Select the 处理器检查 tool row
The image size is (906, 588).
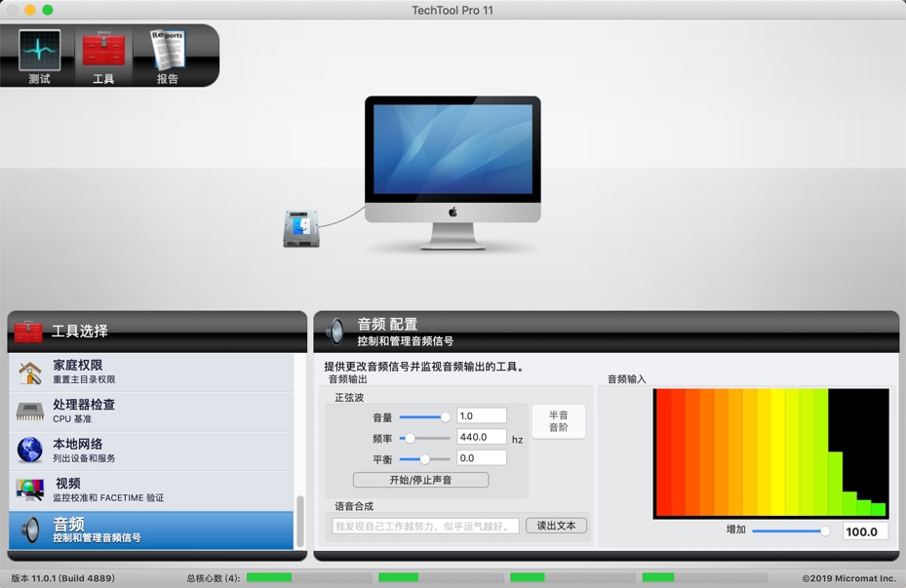(x=151, y=412)
